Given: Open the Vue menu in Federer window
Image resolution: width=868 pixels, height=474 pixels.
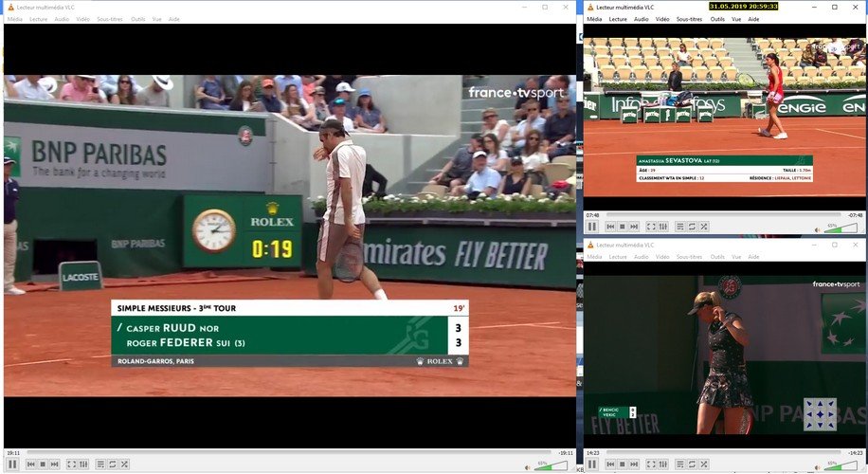Looking at the screenshot, I should click(x=156, y=19).
